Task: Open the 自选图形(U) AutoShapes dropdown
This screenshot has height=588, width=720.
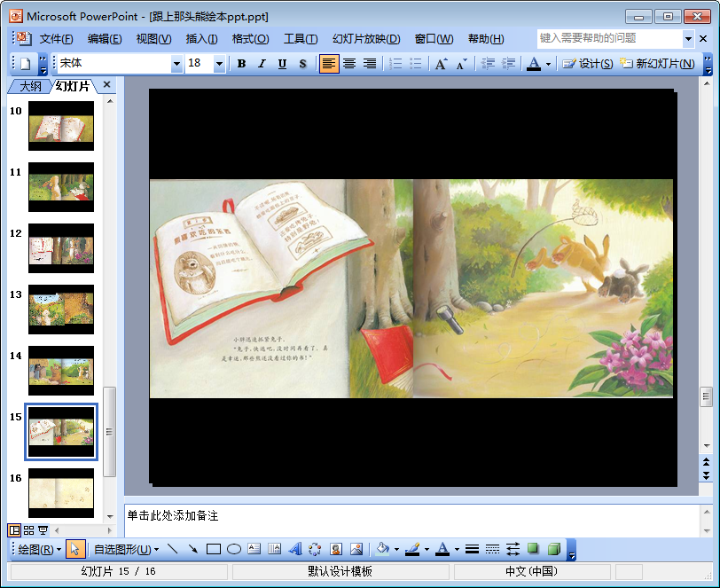Action: [126, 549]
